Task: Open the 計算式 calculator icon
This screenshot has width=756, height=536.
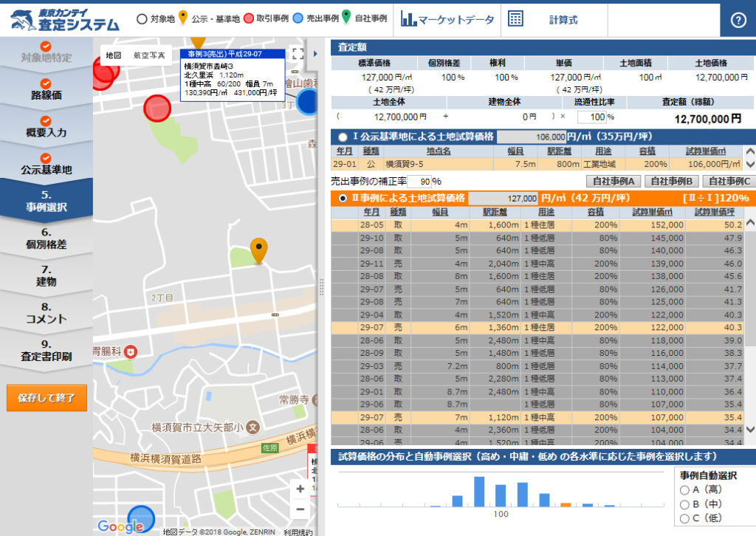Action: pos(516,20)
